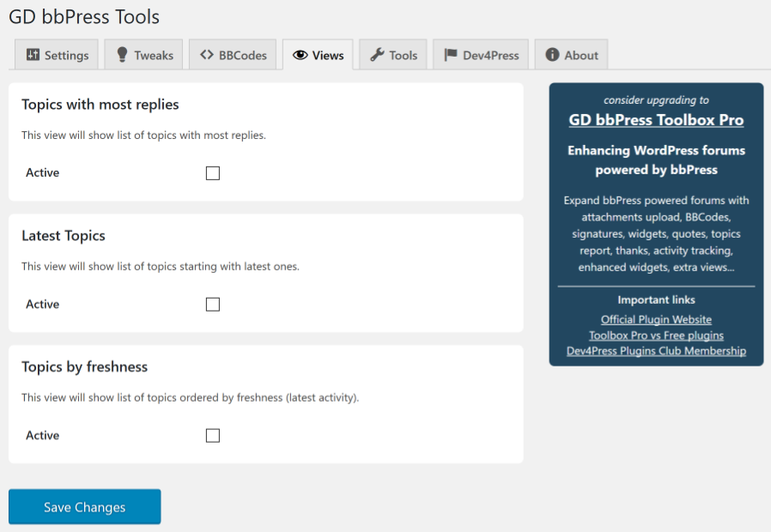Click Active label under Topics with most replies
The image size is (771, 532).
pyautogui.click(x=43, y=172)
